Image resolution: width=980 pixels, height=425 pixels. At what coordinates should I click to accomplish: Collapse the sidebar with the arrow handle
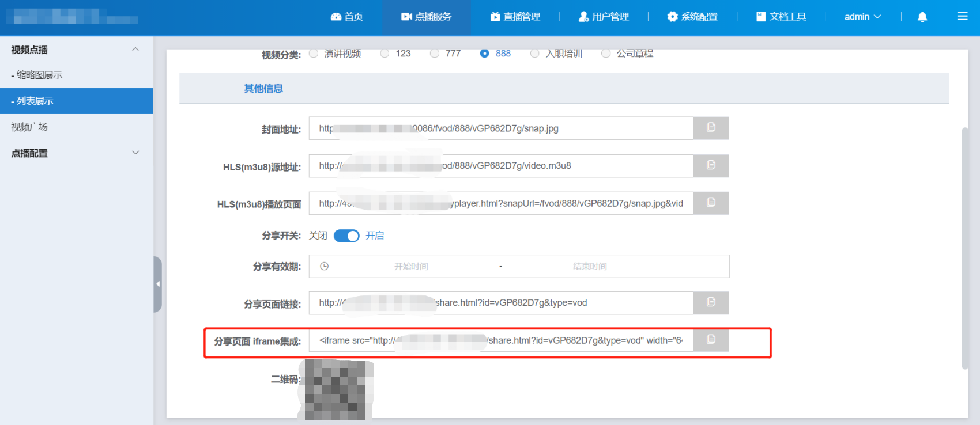157,284
